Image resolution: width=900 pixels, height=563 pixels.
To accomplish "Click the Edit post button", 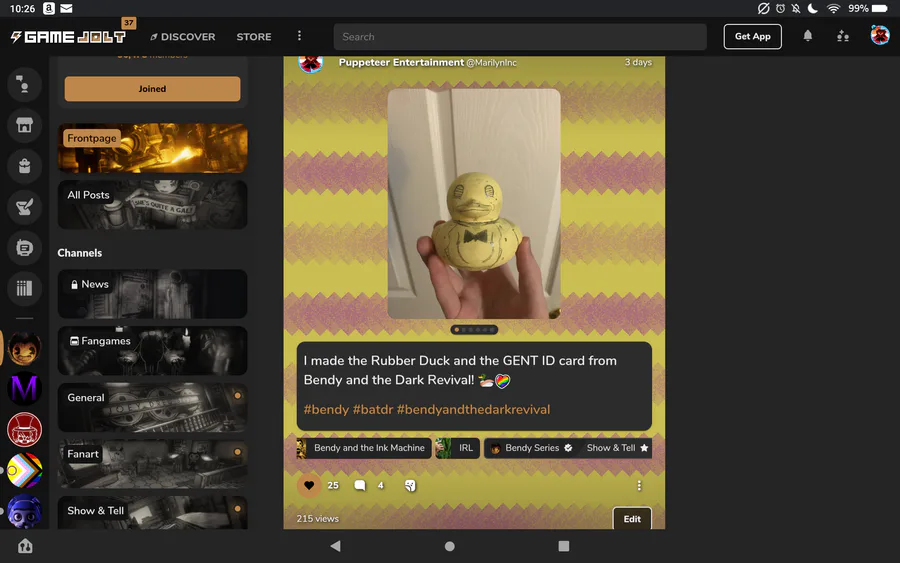I will click(x=632, y=518).
